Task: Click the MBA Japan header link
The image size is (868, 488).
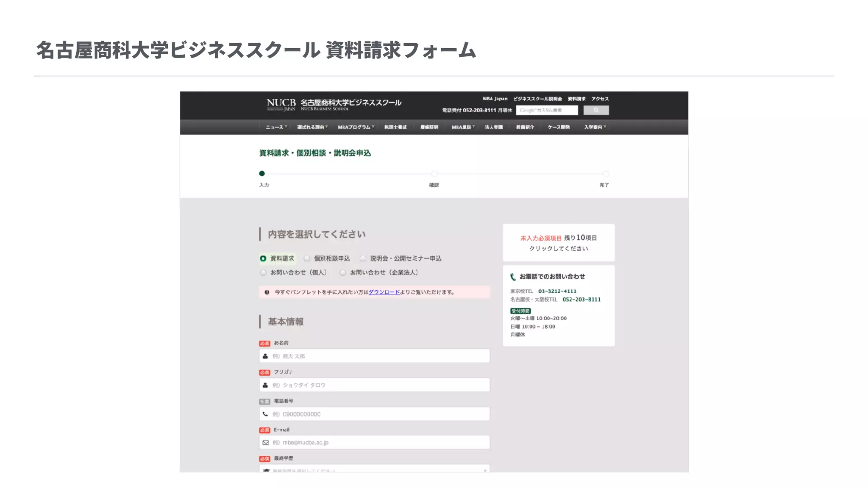Action: (495, 99)
